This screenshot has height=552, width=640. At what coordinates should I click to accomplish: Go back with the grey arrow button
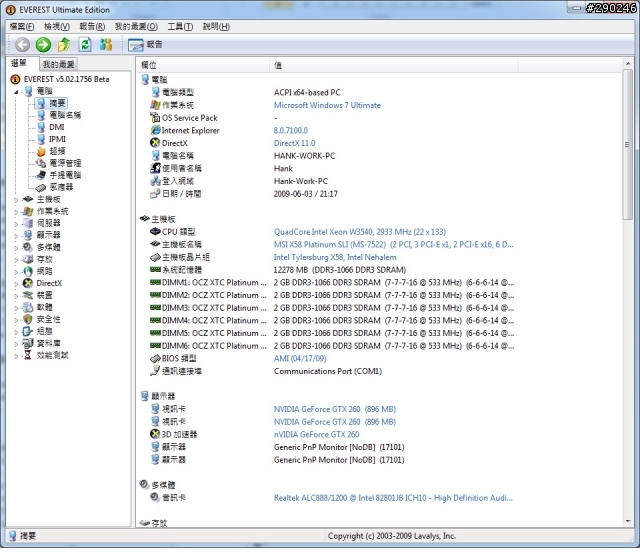(22, 45)
